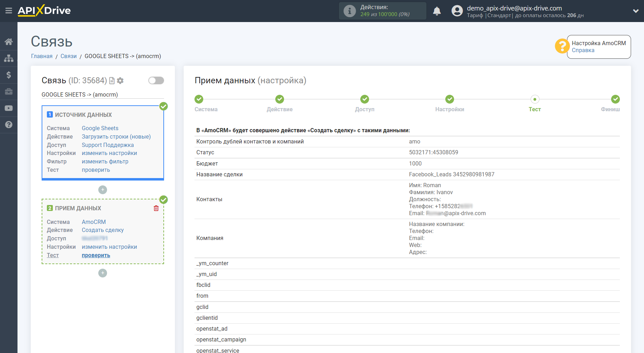
Task: Click Прием данных block checkmark
Action: pyautogui.click(x=163, y=200)
